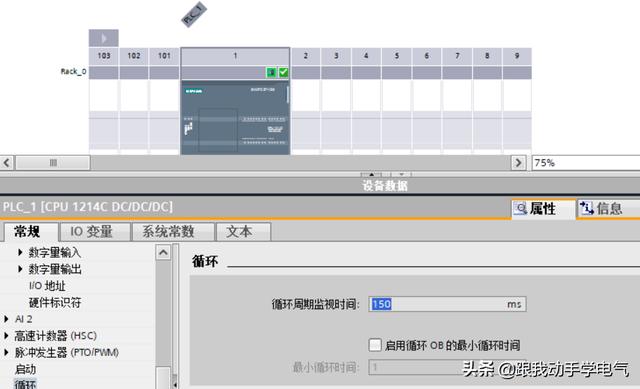The width and height of the screenshot is (640, 389).
Task: Select the IO 变量 tab
Action: click(x=95, y=232)
